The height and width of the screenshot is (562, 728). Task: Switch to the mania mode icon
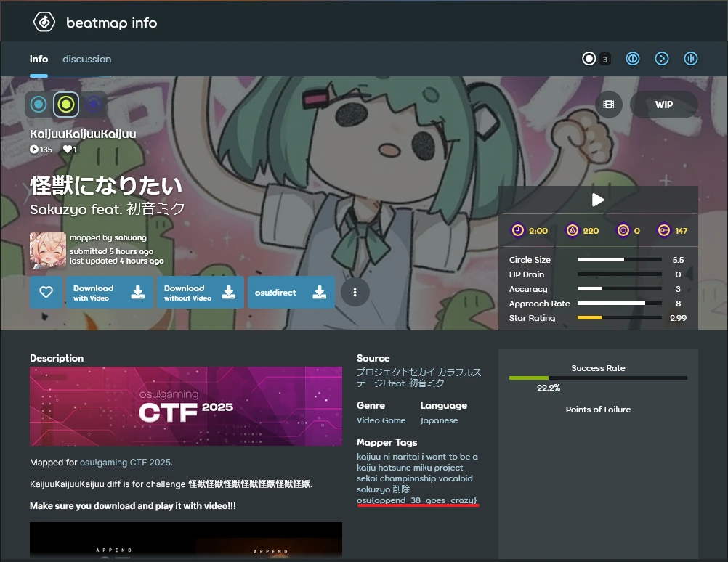(x=691, y=59)
